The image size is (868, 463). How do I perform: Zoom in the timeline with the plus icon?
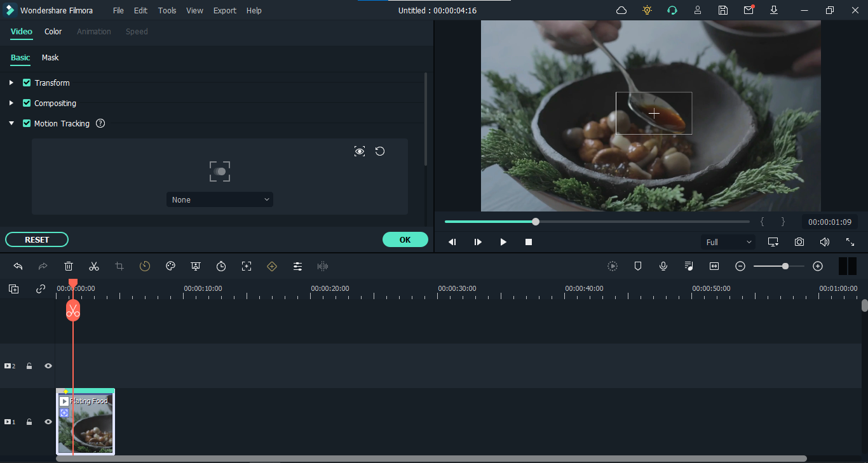coord(818,267)
